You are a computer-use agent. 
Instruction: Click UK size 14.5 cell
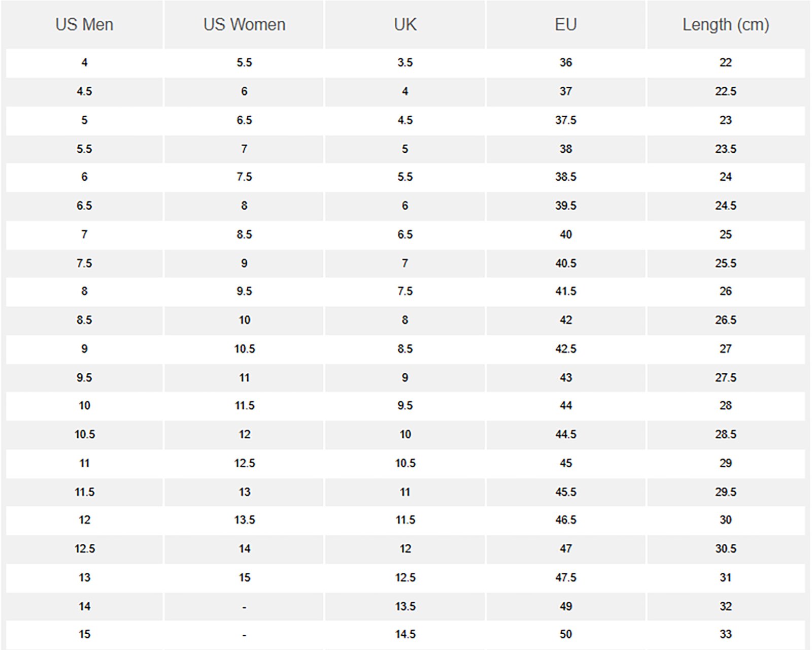(x=405, y=634)
